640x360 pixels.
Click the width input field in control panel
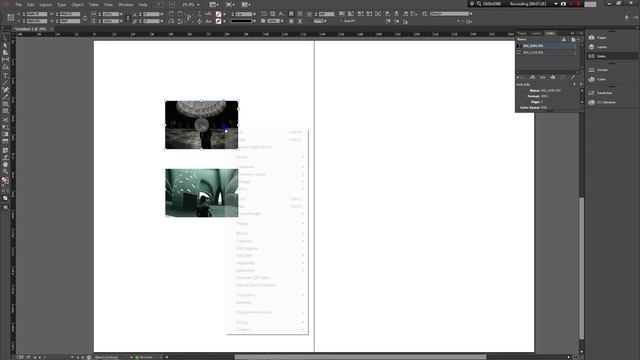pos(70,14)
